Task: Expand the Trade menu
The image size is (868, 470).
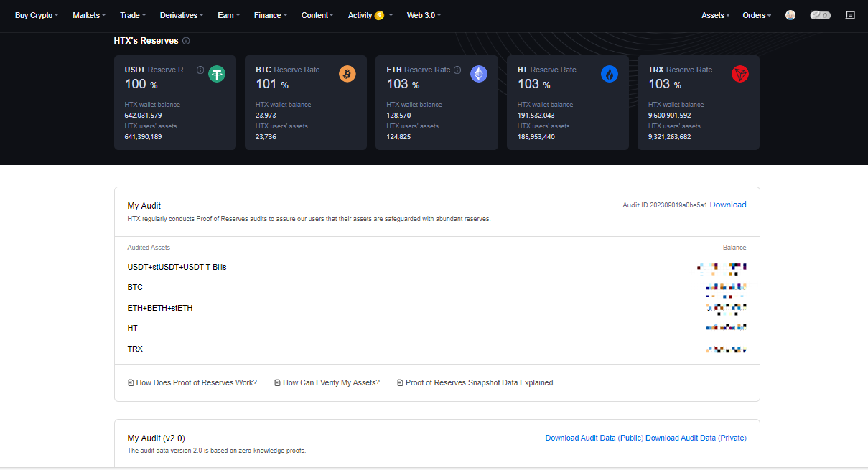Action: [133, 15]
